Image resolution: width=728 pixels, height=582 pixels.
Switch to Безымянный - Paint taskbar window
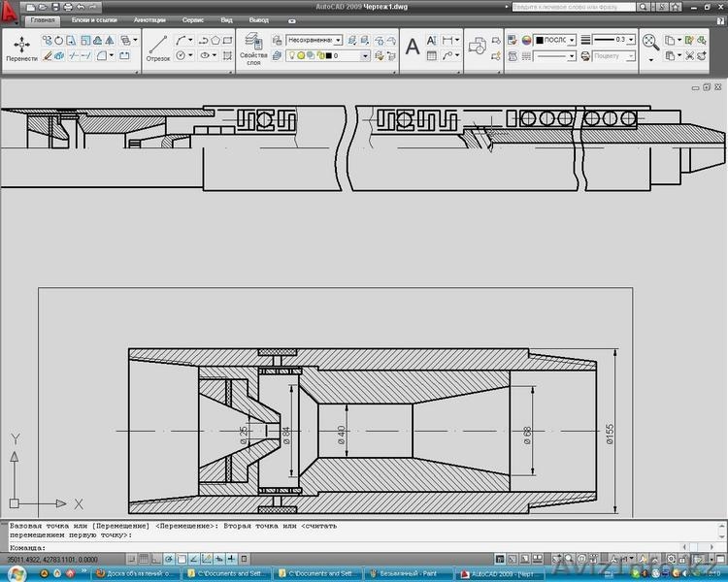(407, 573)
